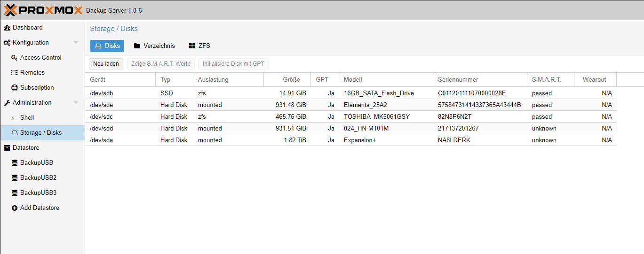Click the Add Datastore plus icon
Screen dimensions: 644x254
tap(15, 208)
